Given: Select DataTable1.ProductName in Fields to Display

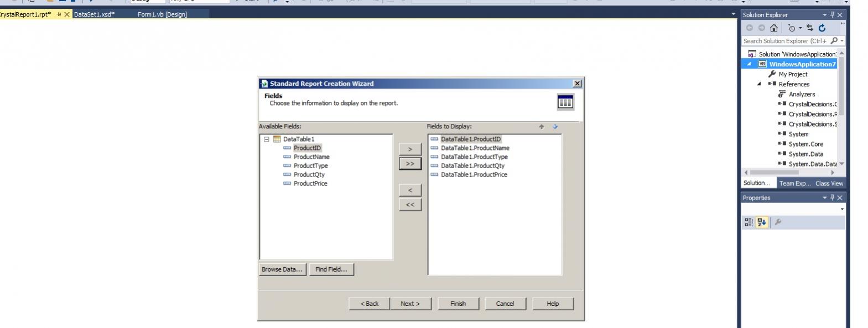Looking at the screenshot, I should point(475,148).
